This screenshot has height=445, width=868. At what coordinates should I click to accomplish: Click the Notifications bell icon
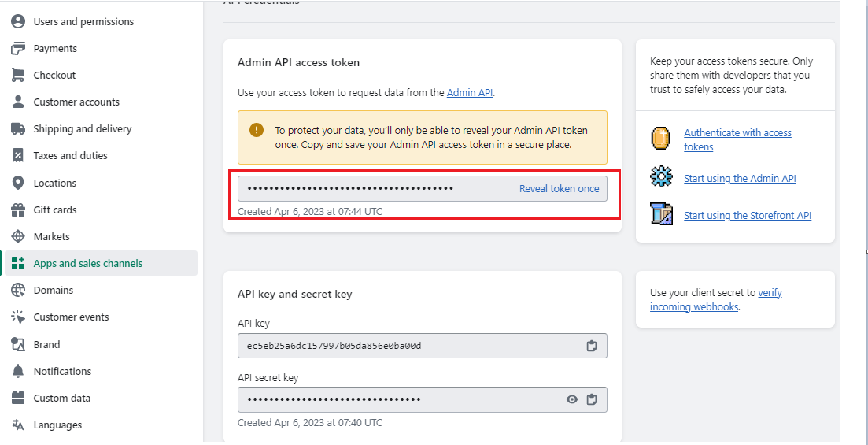(x=18, y=372)
